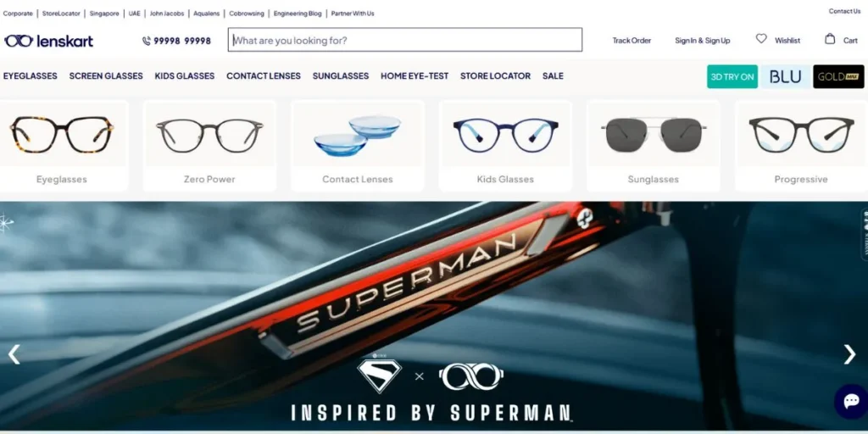Click the phone icon beside 99998 99998
This screenshot has height=434, width=868.
point(146,41)
